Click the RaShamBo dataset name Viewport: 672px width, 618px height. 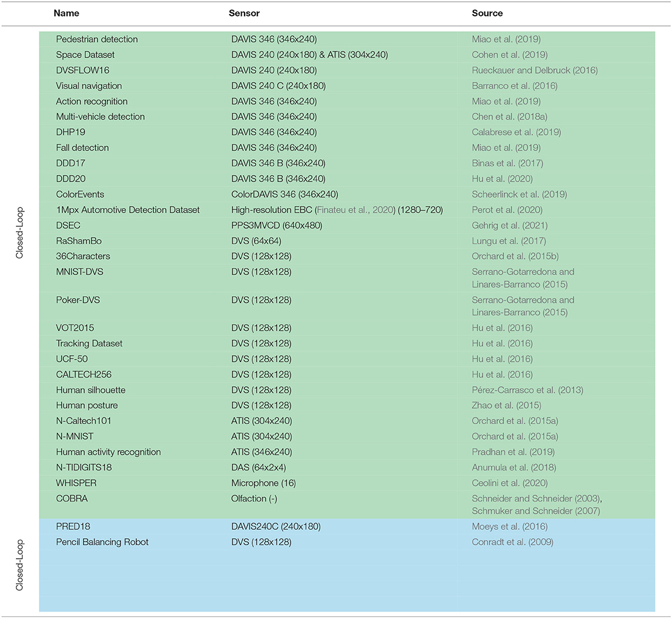tap(79, 241)
